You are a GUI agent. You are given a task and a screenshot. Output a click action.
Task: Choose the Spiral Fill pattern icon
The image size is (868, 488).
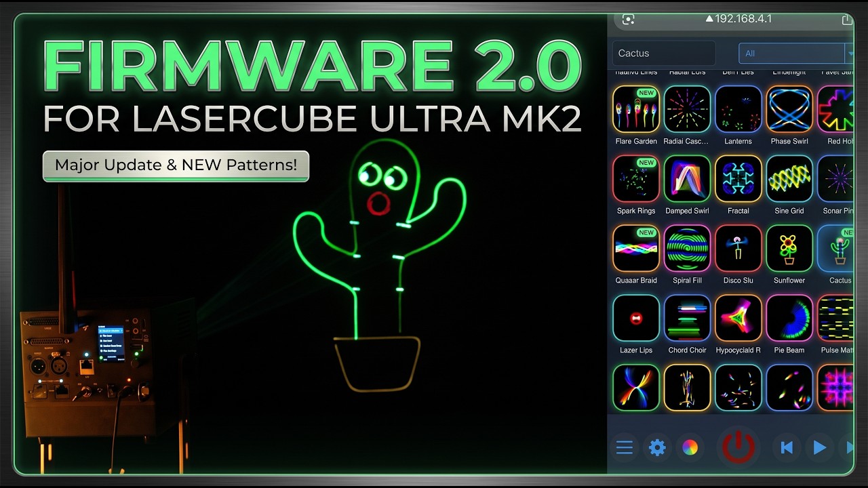click(x=687, y=248)
